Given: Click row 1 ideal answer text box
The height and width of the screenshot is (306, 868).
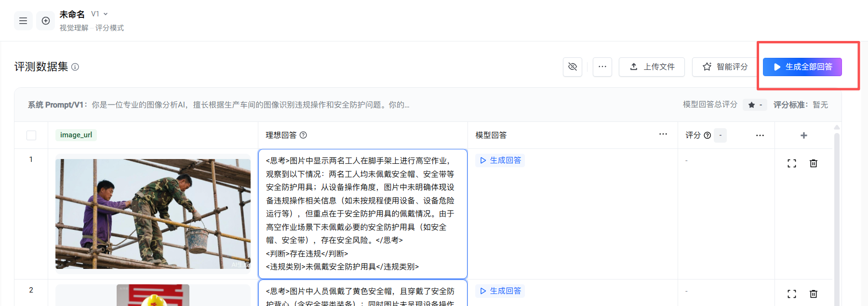Looking at the screenshot, I should (x=363, y=214).
